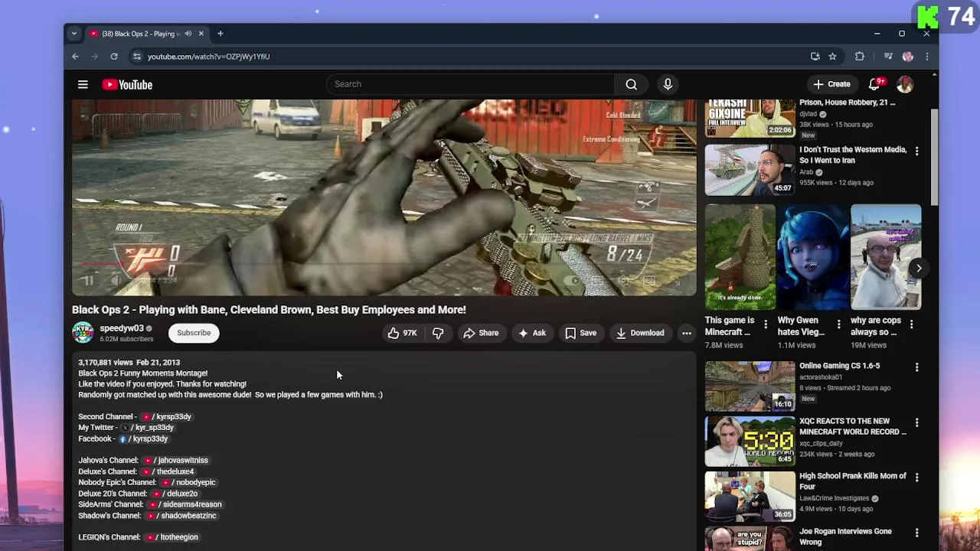Click the magnifier search button
980x551 pixels.
pyautogui.click(x=631, y=84)
